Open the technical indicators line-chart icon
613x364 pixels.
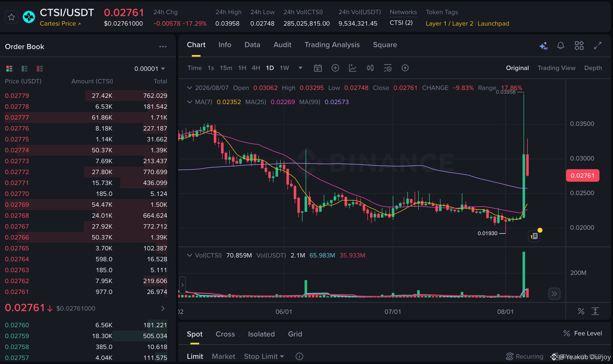point(353,68)
